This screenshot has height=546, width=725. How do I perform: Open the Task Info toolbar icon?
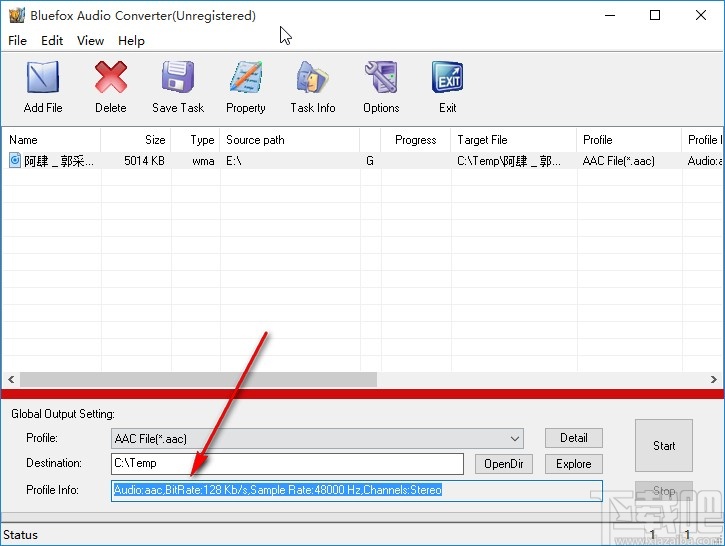[x=313, y=77]
